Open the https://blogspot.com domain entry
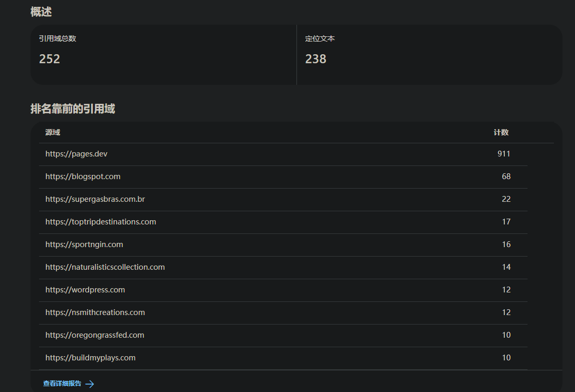Image resolution: width=575 pixels, height=392 pixels. (83, 177)
